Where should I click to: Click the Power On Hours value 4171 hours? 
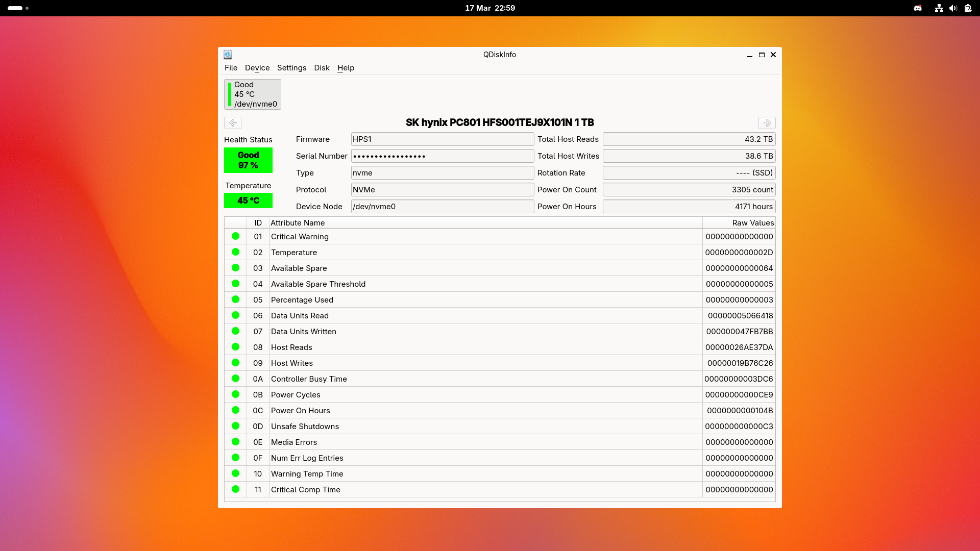(689, 207)
